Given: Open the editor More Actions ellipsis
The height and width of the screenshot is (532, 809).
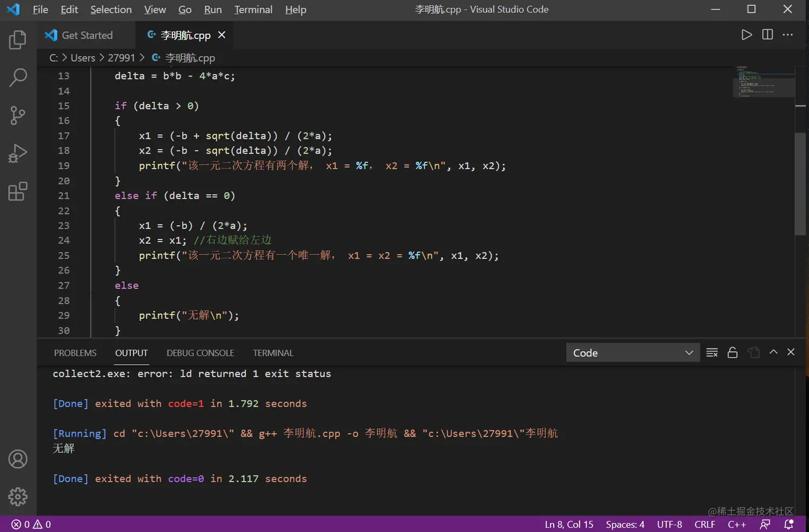Looking at the screenshot, I should tap(788, 35).
